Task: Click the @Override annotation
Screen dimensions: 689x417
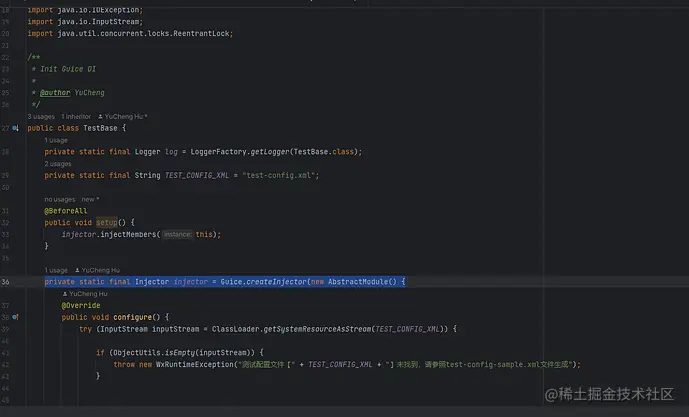Action: click(81, 305)
